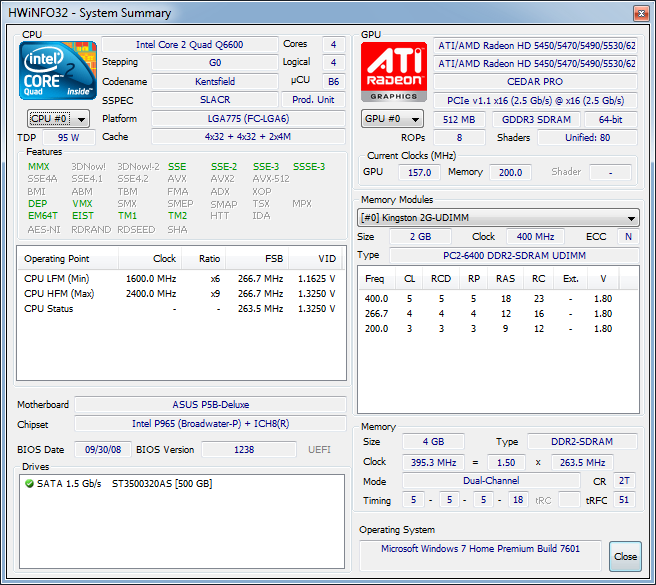Click the CEDAR PRO GPU codename field

point(535,82)
